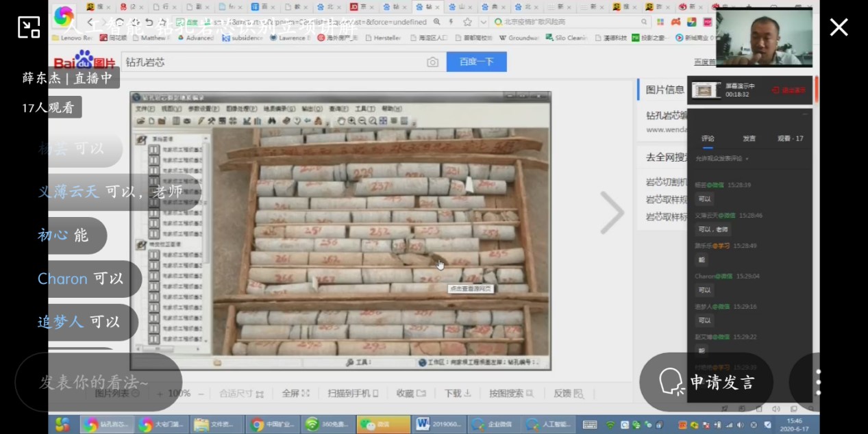
Task: Click the 图片信息 panel heading
Action: pos(665,90)
